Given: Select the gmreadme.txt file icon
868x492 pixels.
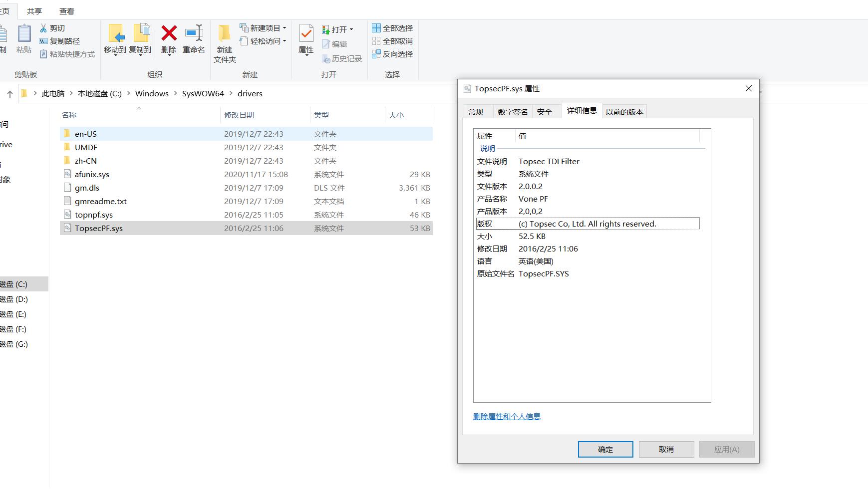Looking at the screenshot, I should click(67, 201).
